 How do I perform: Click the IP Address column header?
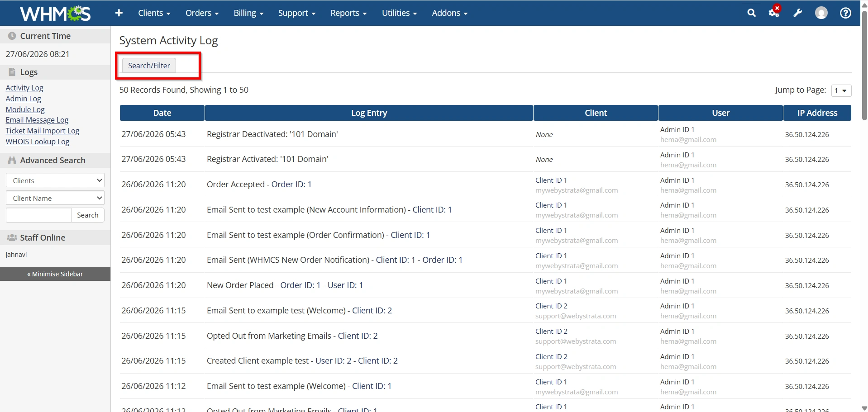pos(817,113)
